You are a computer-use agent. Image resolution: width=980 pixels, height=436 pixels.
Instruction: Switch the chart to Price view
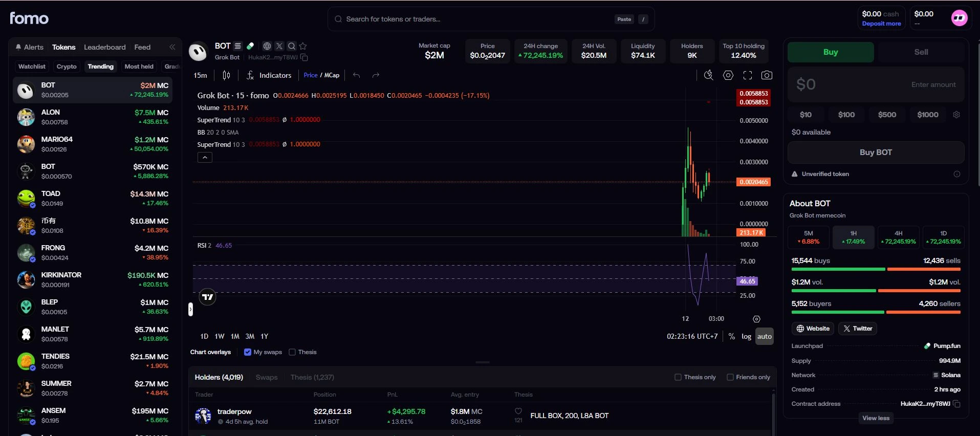[x=311, y=75]
